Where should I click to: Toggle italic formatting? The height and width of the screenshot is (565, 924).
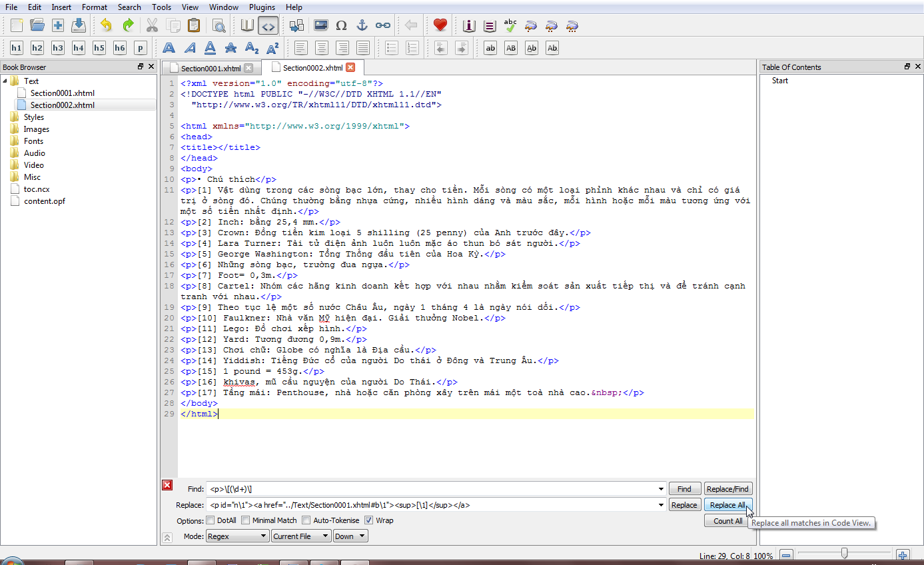click(x=190, y=48)
